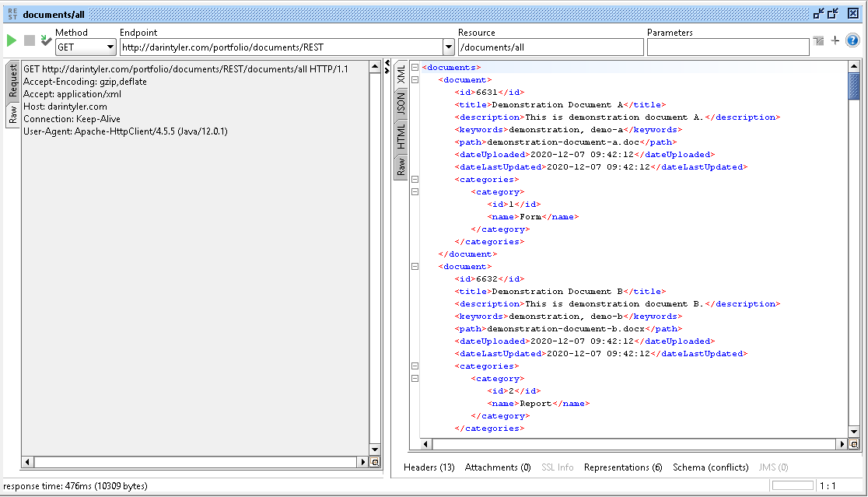868x497 pixels.
Task: Click the Host: darintyler.com header line
Action: (x=65, y=107)
